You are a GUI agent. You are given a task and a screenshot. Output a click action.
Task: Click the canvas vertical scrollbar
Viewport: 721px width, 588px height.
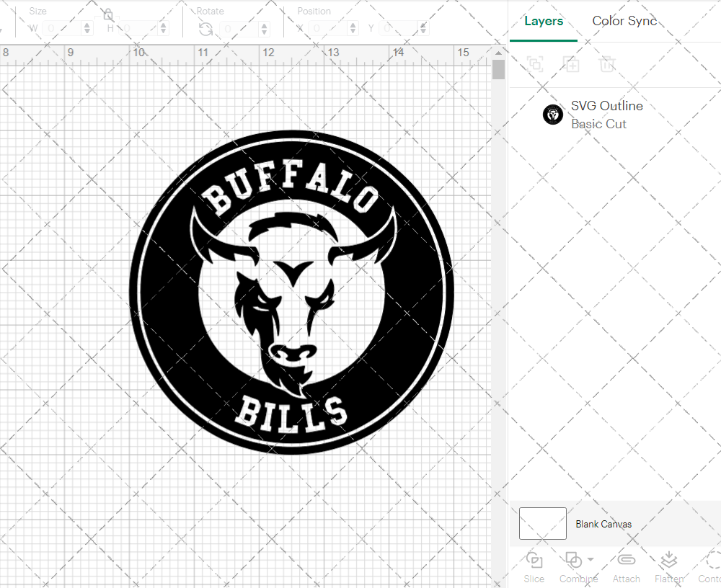498,69
